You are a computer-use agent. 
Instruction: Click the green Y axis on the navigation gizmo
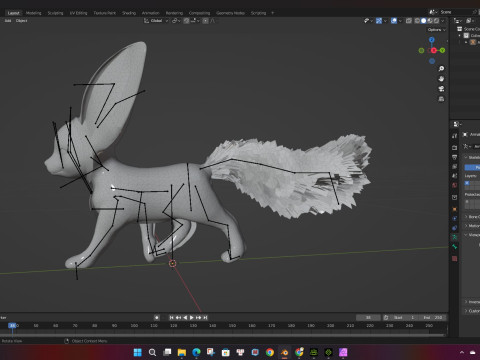pos(442,50)
